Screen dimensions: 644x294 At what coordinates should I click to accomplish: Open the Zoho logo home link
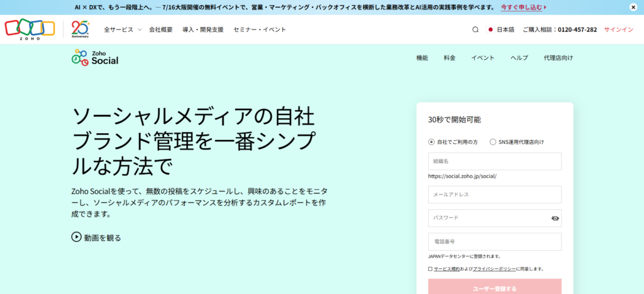click(30, 30)
